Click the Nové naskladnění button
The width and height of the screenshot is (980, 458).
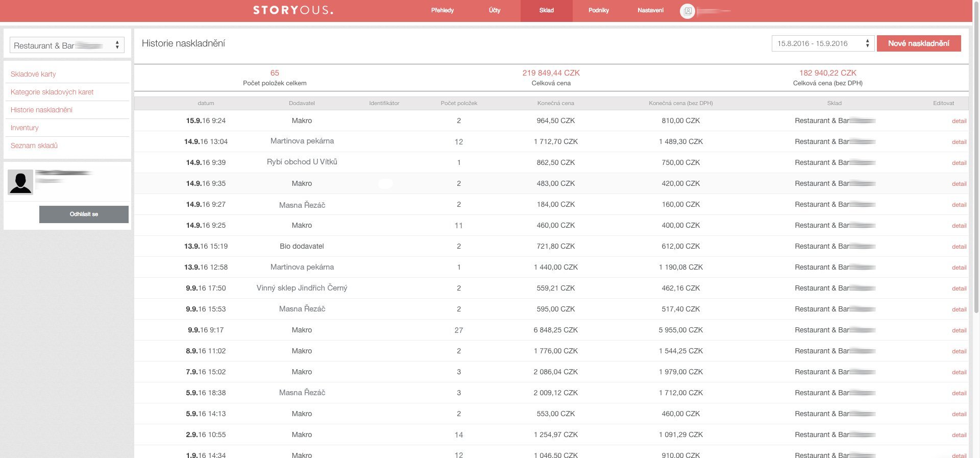click(x=919, y=43)
